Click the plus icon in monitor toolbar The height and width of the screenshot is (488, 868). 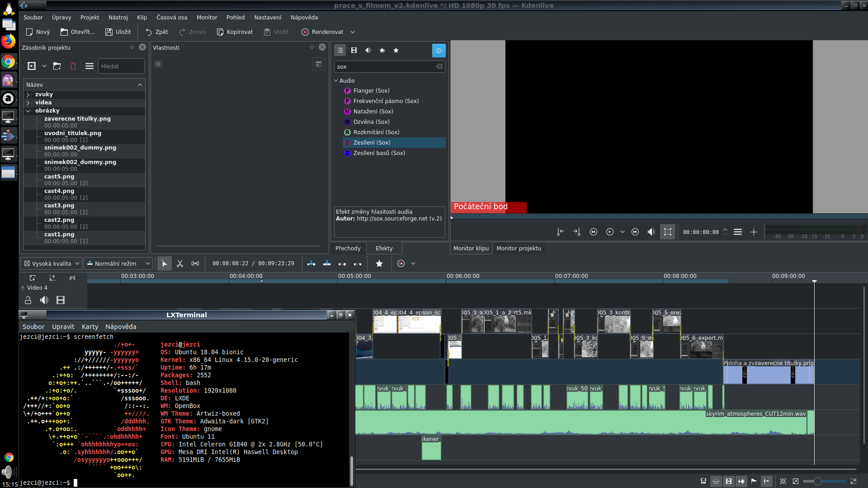(x=754, y=232)
